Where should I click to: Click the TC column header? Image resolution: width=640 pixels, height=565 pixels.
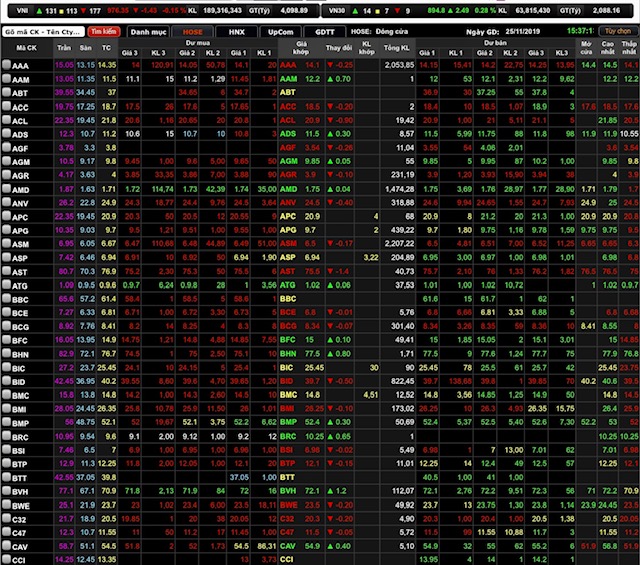click(x=107, y=48)
